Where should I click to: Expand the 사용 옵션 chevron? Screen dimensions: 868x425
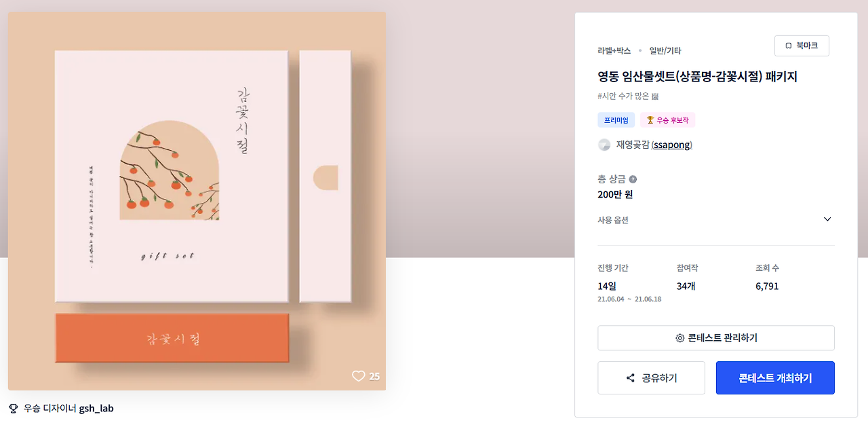coord(827,219)
